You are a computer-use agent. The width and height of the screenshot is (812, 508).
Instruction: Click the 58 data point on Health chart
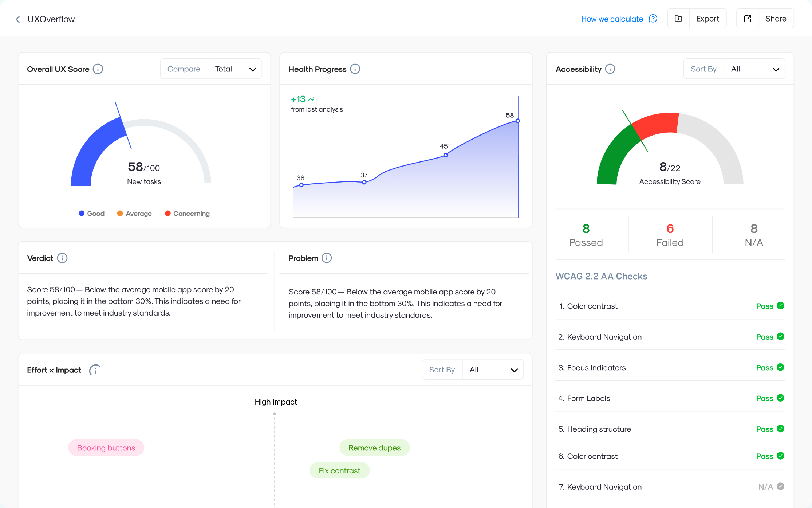tap(517, 121)
